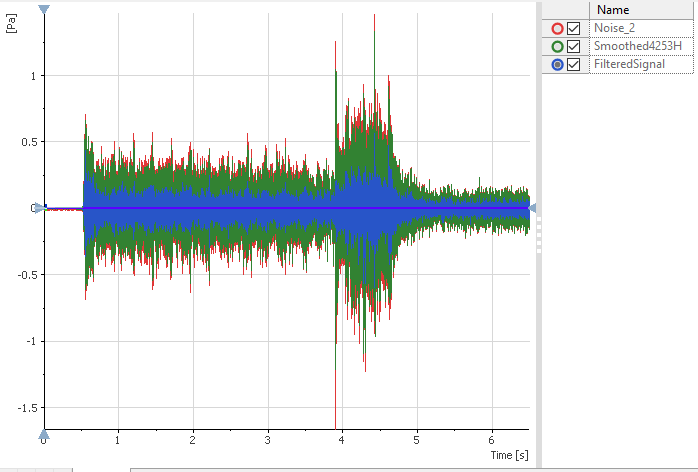Click the 1 tick on the Y-axis
Image resolution: width=698 pixels, height=472 pixels.
point(33,76)
